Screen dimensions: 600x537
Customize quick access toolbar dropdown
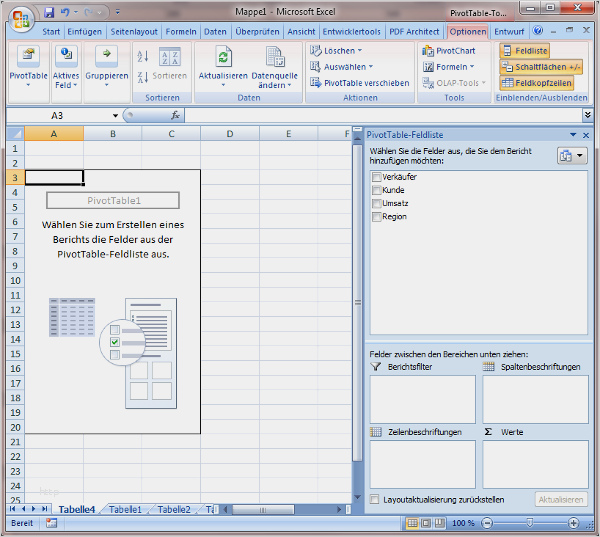click(x=117, y=13)
